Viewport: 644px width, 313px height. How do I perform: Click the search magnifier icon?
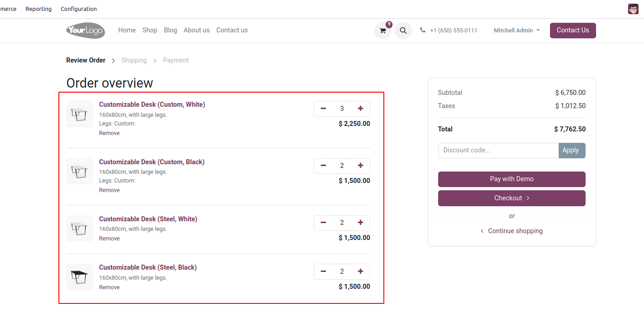click(x=403, y=31)
